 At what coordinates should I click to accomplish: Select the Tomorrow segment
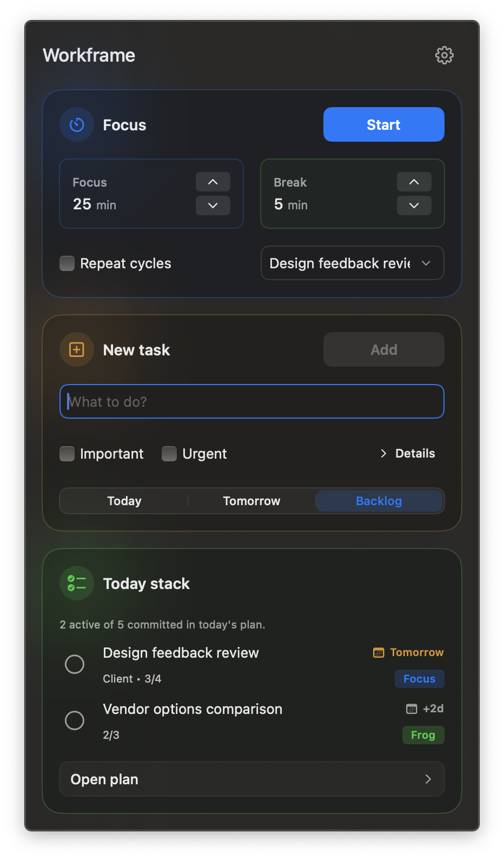click(x=252, y=501)
